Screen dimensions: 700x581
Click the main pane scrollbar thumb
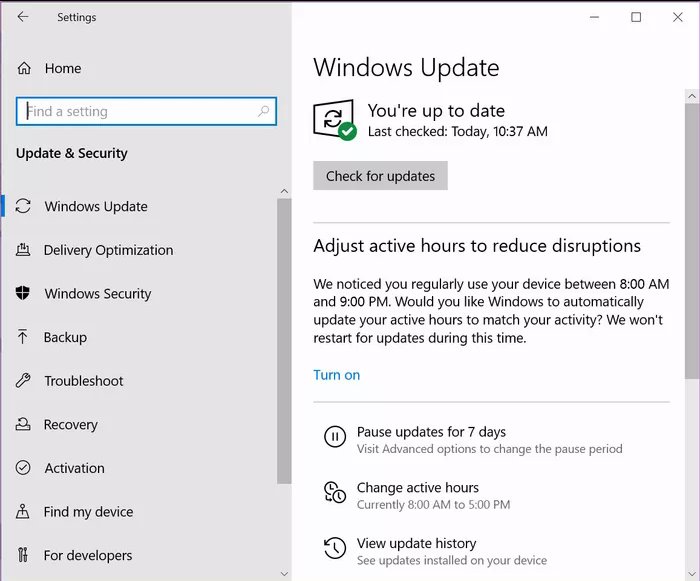click(x=692, y=242)
